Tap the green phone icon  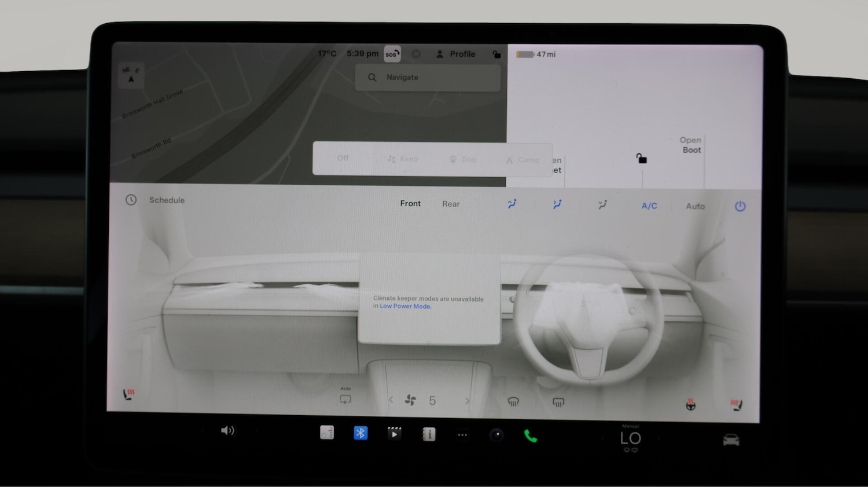pos(530,436)
